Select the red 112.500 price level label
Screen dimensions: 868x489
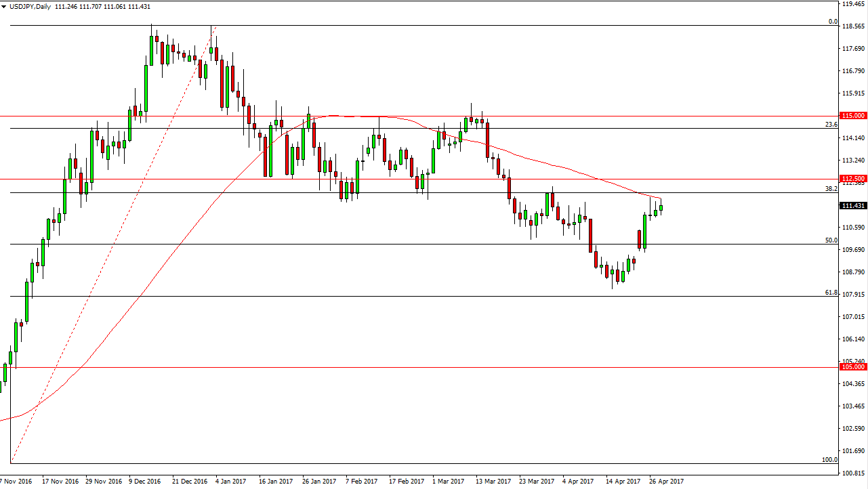click(x=853, y=179)
